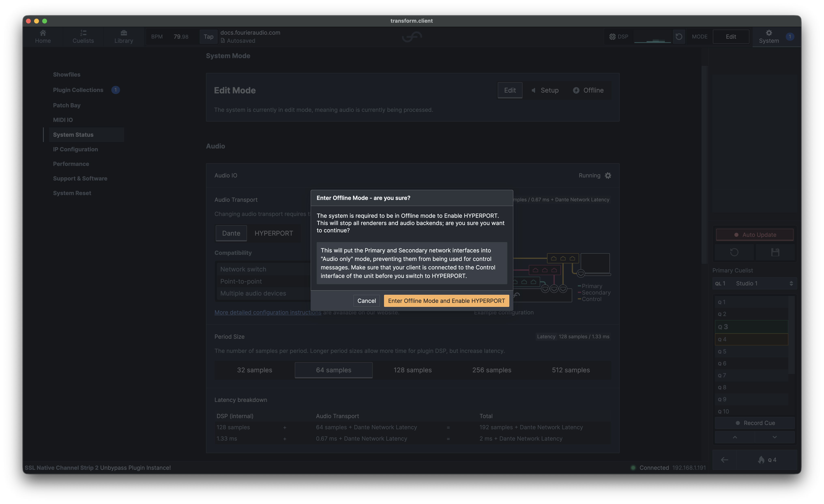
Task: Choose 32 samples period size
Action: click(254, 370)
